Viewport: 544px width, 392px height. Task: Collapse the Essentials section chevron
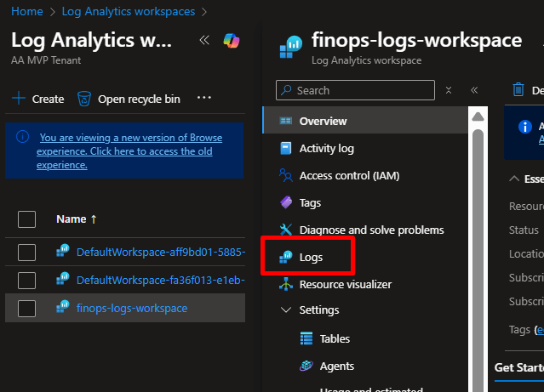point(513,179)
